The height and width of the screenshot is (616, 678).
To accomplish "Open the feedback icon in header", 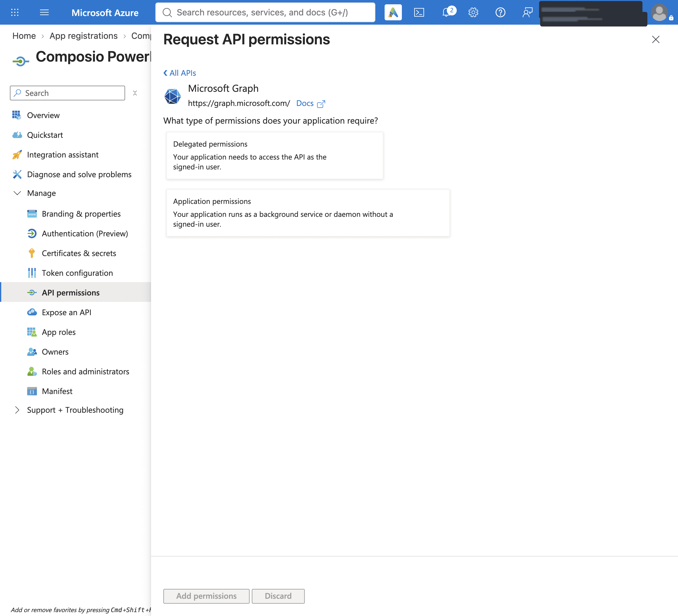I will pos(527,13).
